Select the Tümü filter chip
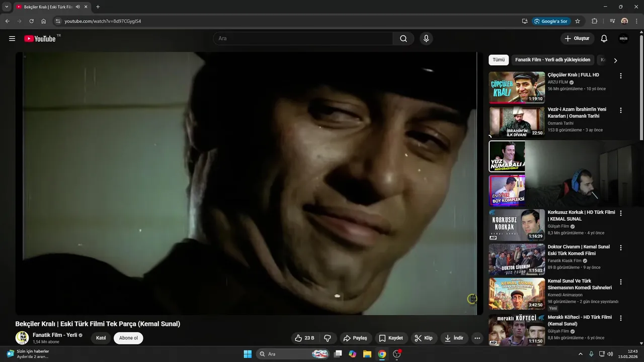The width and height of the screenshot is (644, 362). 499,60
